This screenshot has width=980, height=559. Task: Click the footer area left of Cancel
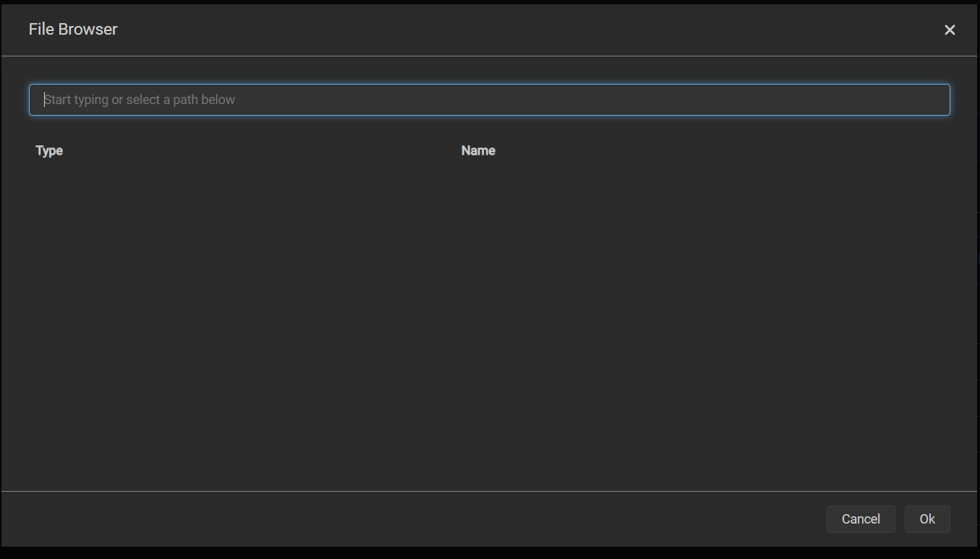[x=434, y=519]
